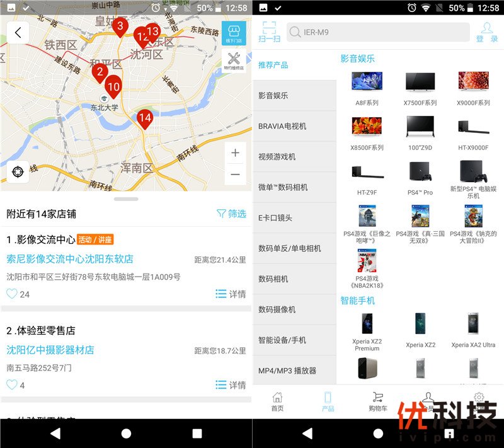504x448 pixels.
Task: Open X8500F系列 TV thumbnail
Action: [x=367, y=126]
